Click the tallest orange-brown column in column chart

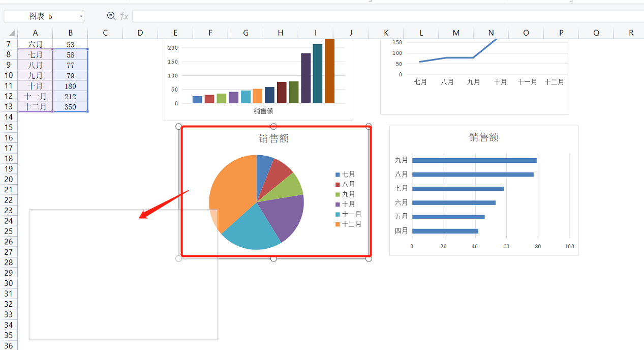pyautogui.click(x=329, y=71)
